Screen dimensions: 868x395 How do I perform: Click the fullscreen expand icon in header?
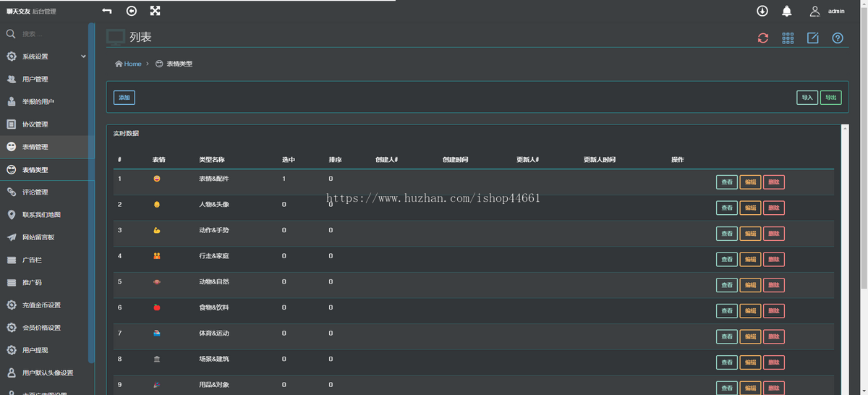(155, 11)
